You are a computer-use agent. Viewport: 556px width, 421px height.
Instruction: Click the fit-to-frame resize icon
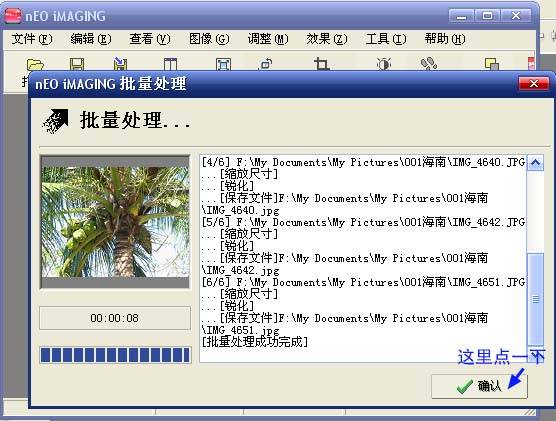click(x=223, y=64)
